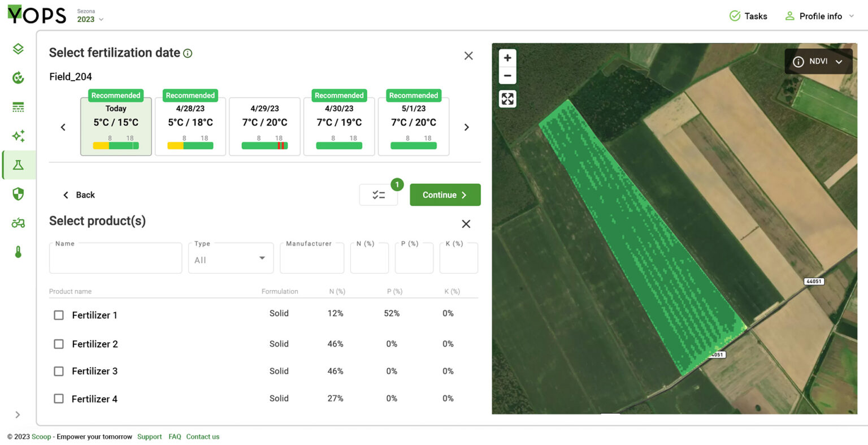Screen dimensions: 868x445
Task: Zoom out on the map
Action: coord(507,76)
